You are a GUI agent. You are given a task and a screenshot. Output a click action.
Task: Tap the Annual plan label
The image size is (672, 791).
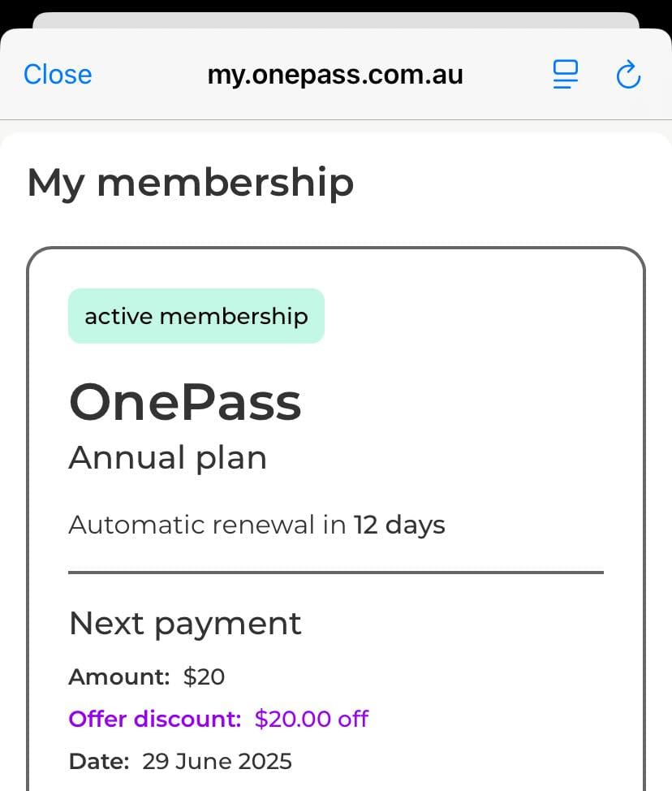coord(167,459)
